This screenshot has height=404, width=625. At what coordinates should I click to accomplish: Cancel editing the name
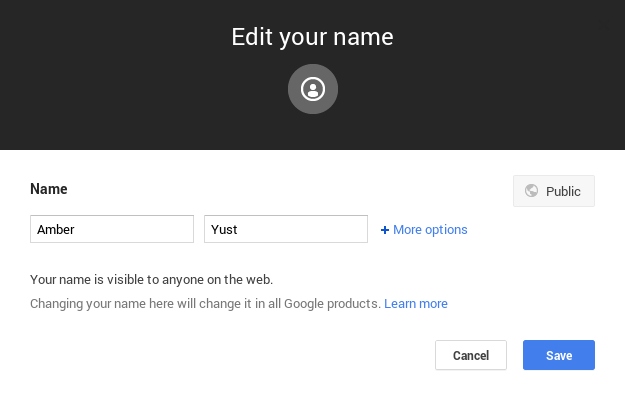[471, 355]
